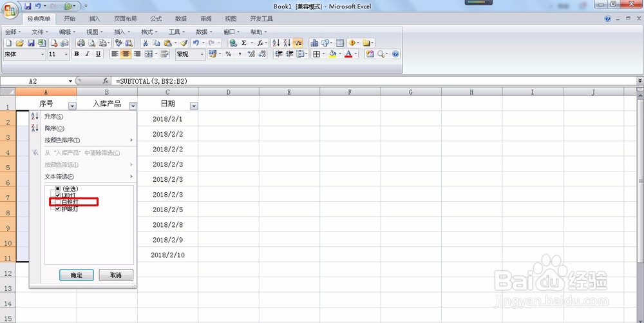Uncheck the LED灯 filter checkbox
644x323 pixels.
point(57,195)
